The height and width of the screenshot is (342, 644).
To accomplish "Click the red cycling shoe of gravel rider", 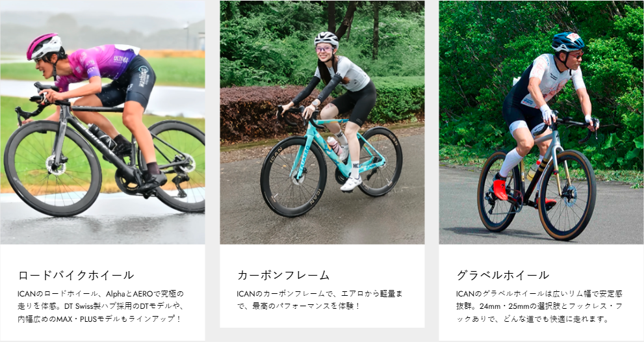I will pyautogui.click(x=500, y=189).
